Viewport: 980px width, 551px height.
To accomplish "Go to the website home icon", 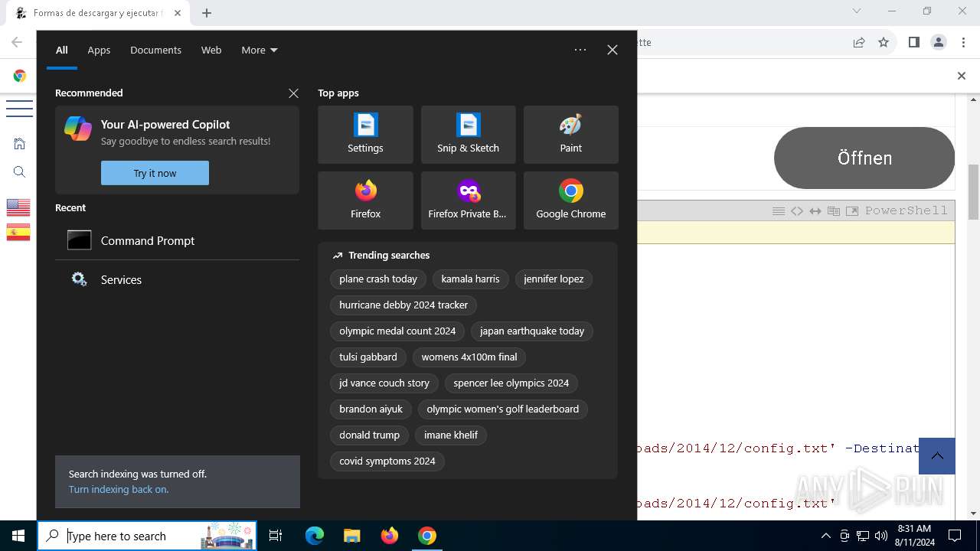I will point(20,144).
